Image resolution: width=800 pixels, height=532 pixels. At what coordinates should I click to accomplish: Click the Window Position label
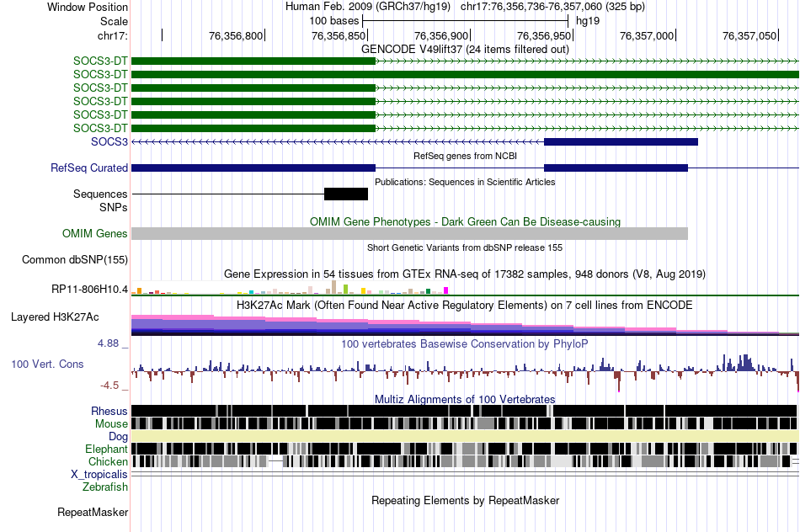[88, 7]
